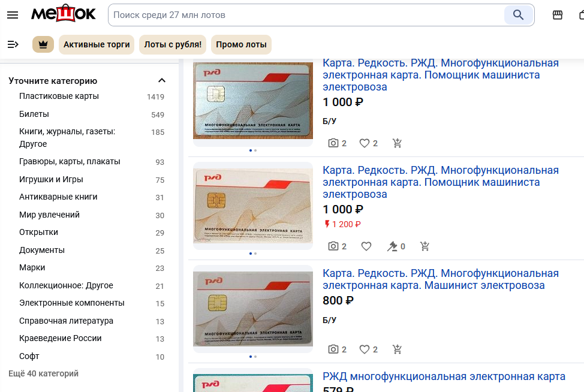Go to the Мешок logo homepage
The width and height of the screenshot is (584, 392).
tap(64, 14)
